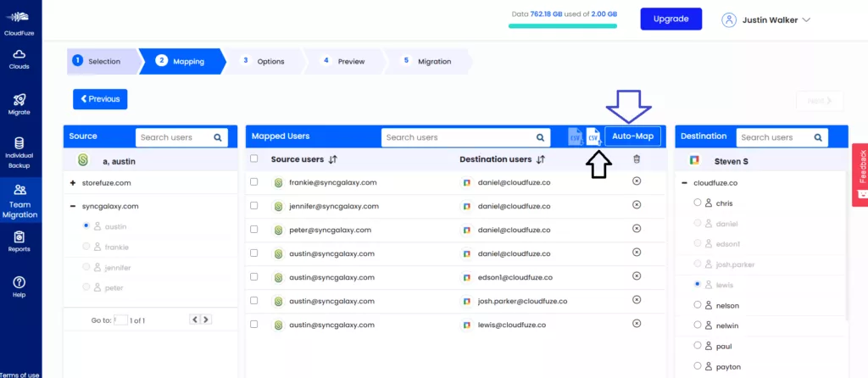This screenshot has height=378, width=868.
Task: Go to next page in Source pagination
Action: coord(205,320)
